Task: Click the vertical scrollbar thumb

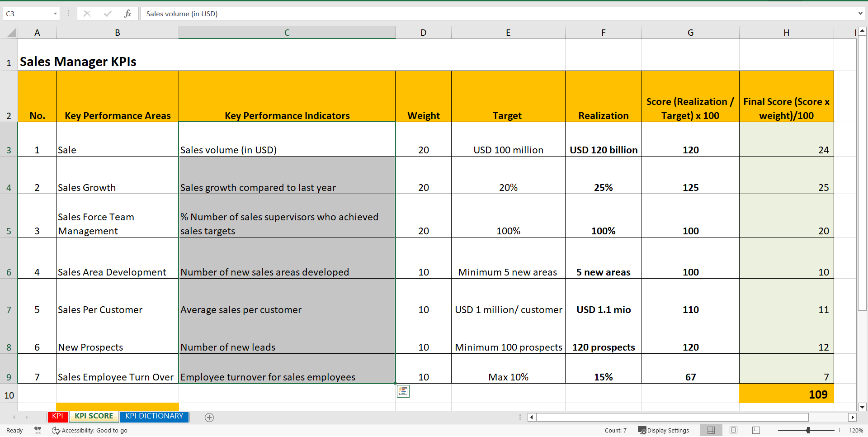Action: pos(862,173)
